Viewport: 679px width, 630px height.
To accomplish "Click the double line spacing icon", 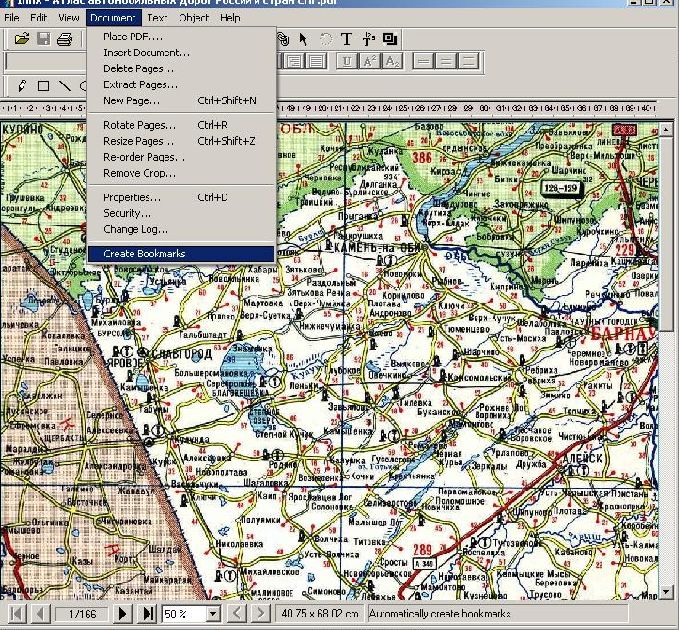I will point(468,61).
